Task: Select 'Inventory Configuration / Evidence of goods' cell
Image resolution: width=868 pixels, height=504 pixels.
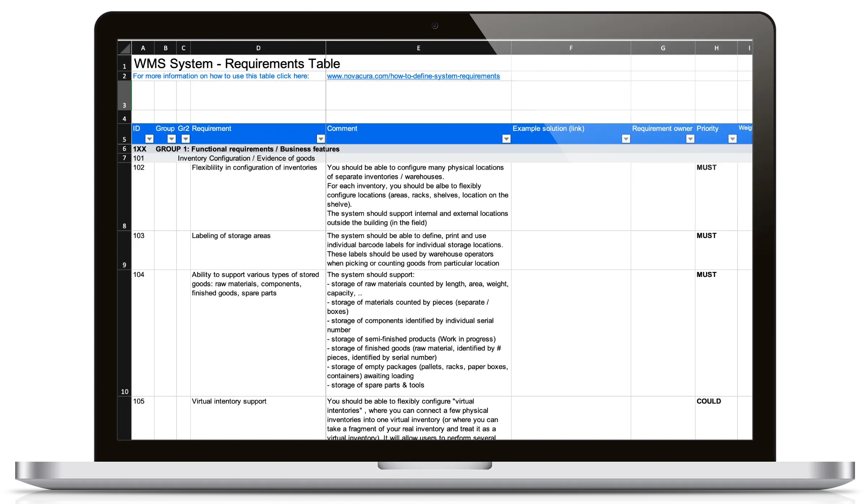Action: click(246, 158)
